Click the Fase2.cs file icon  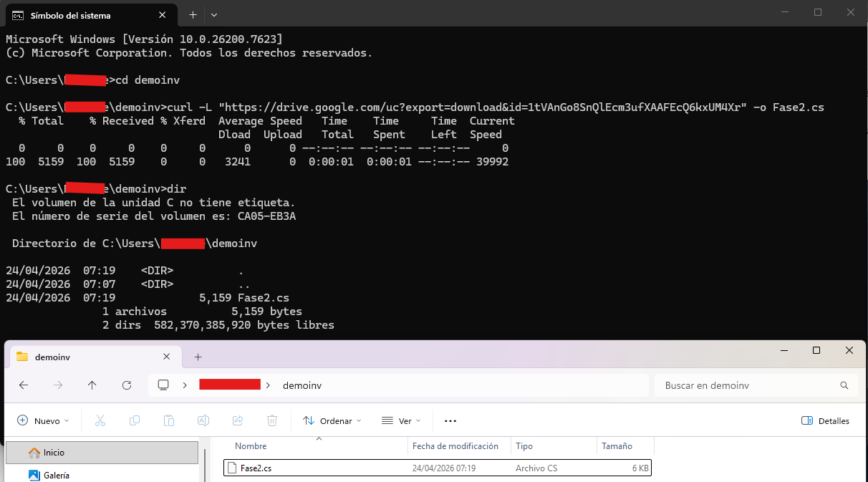coord(231,468)
